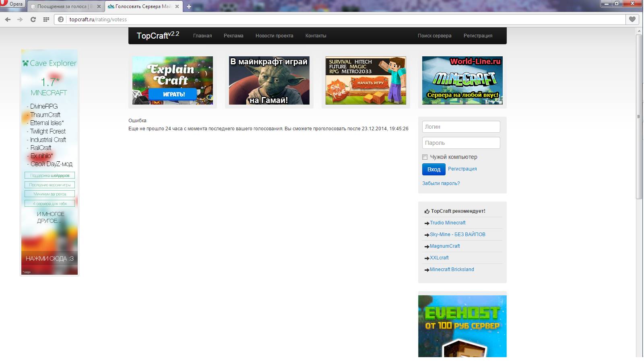The image size is (644, 362).
Task: Click the thumbs-up icon beside 'TopCraft рекомендует!'
Action: coord(427,211)
